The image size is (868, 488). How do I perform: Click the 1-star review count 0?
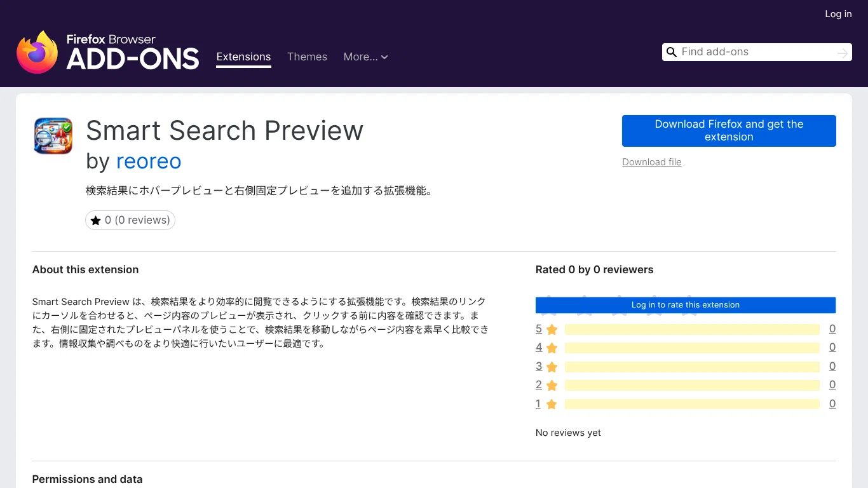point(832,403)
